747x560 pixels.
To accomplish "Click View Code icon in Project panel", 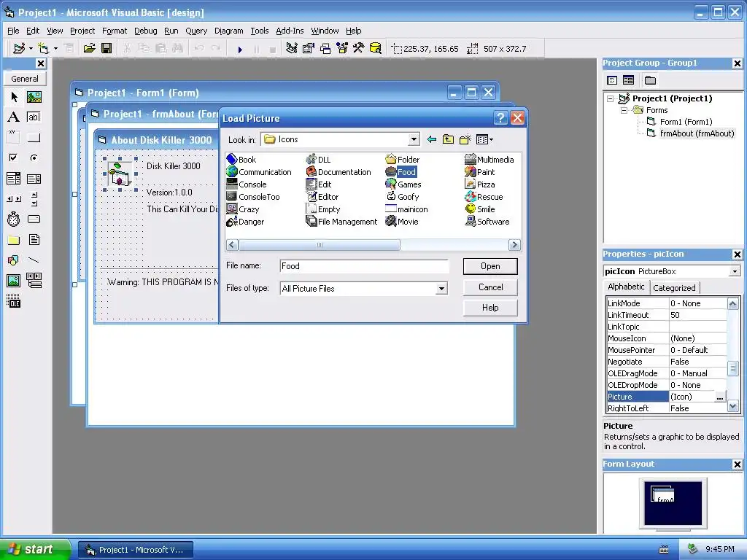I will 612,80.
